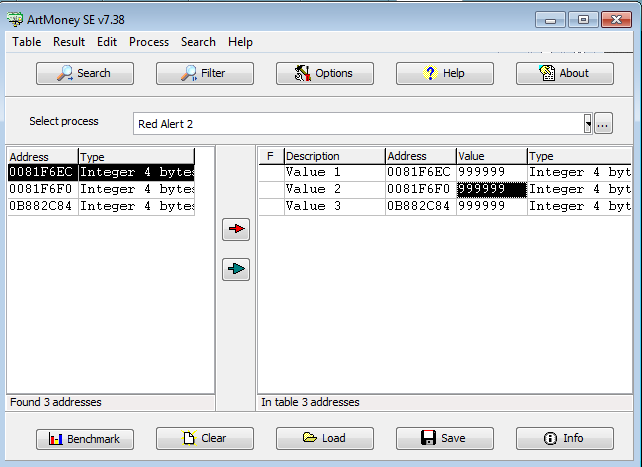Screen dimensions: 642x467
Task: Click the F freeze cell for Value 3
Action: pos(271,206)
